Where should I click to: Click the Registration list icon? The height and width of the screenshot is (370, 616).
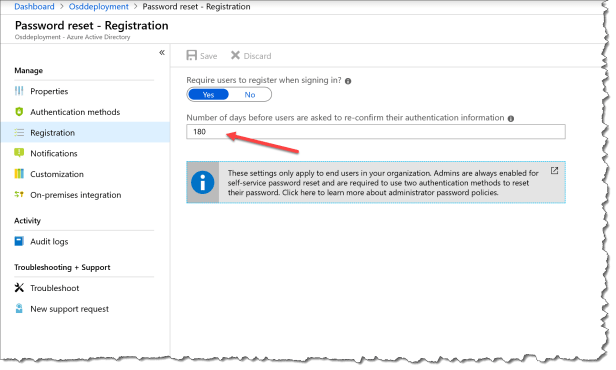pos(19,133)
